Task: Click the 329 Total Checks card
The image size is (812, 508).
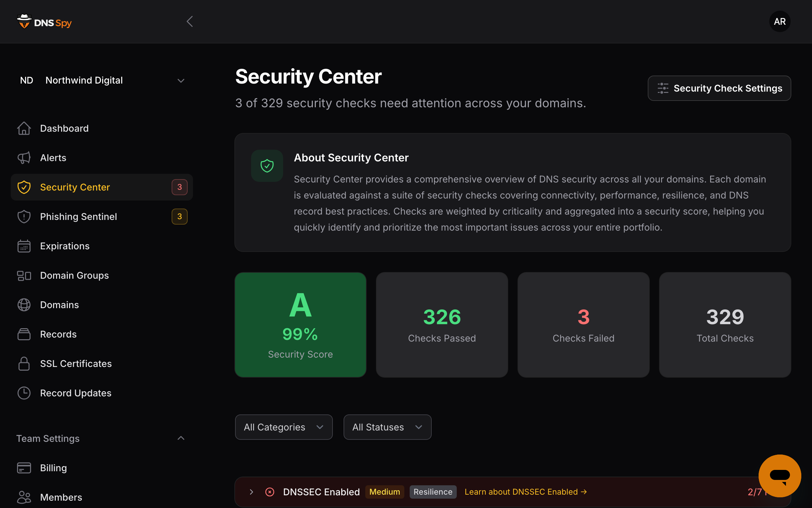Action: pyautogui.click(x=725, y=325)
